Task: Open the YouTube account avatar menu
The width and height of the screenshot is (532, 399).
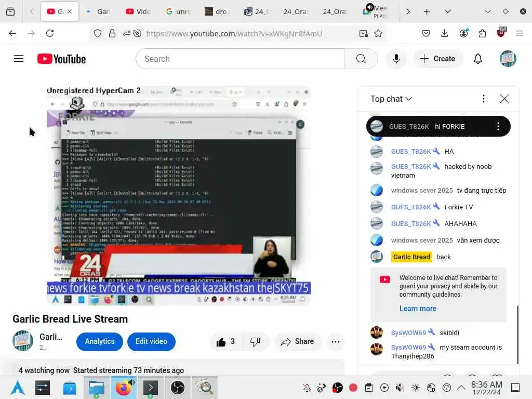Action: pos(508,59)
